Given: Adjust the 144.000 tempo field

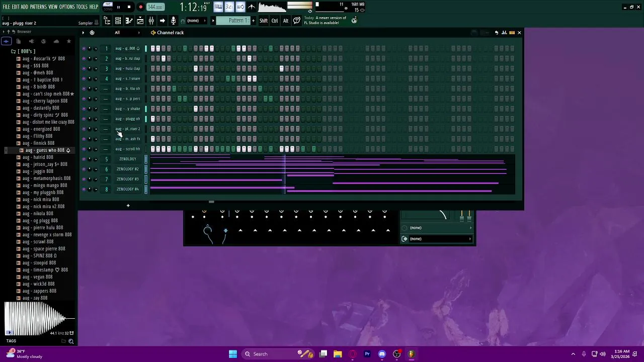Looking at the screenshot, I should pyautogui.click(x=155, y=7).
